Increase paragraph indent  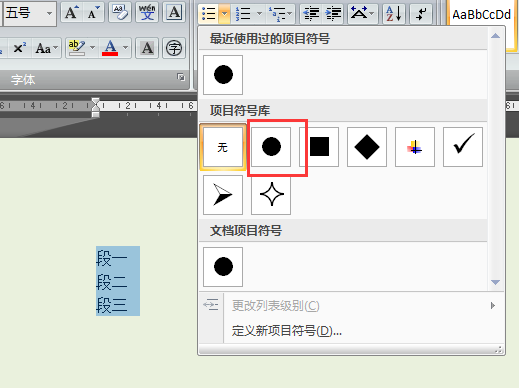(333, 14)
